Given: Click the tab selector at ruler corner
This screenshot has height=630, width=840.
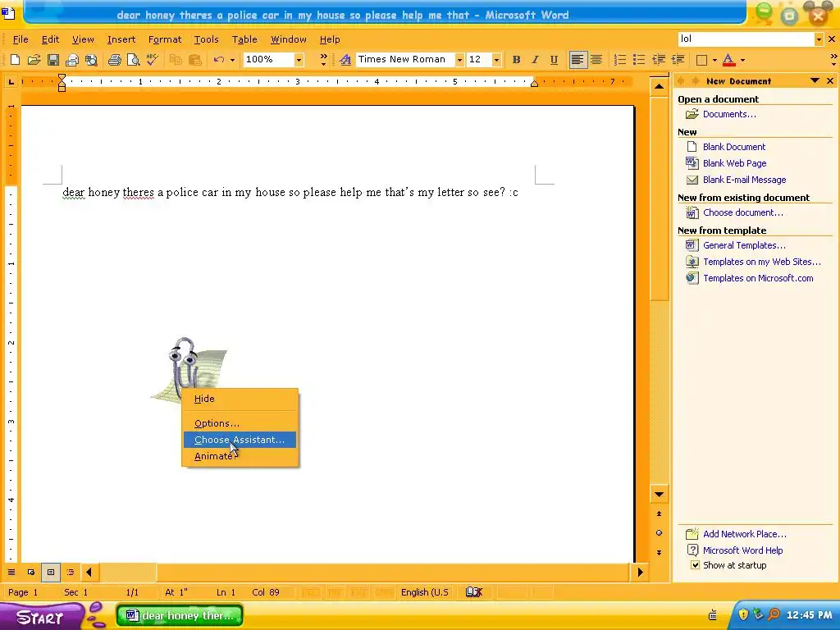Looking at the screenshot, I should [x=11, y=81].
